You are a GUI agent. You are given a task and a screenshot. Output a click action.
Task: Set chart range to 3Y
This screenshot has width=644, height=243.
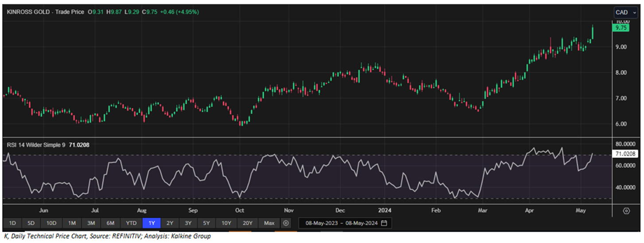pyautogui.click(x=189, y=223)
